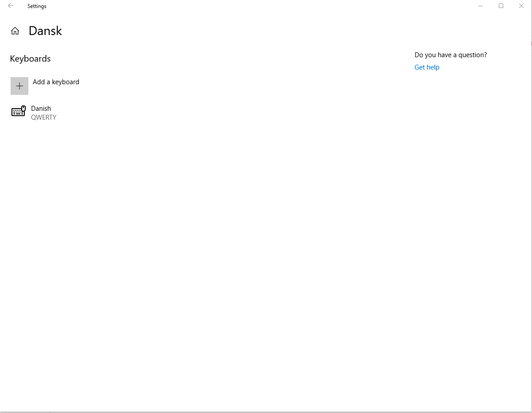
Task: Select the Danish keyboard name
Action: point(41,109)
